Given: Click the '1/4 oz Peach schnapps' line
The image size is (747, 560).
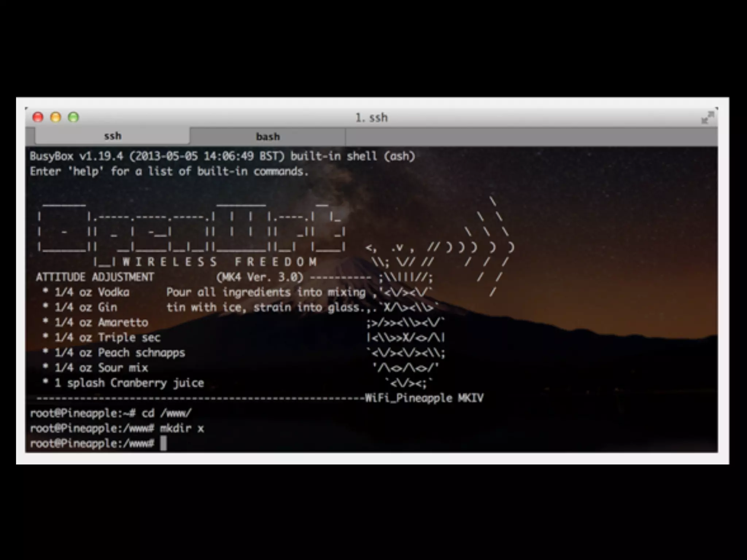Looking at the screenshot, I should click(120, 353).
